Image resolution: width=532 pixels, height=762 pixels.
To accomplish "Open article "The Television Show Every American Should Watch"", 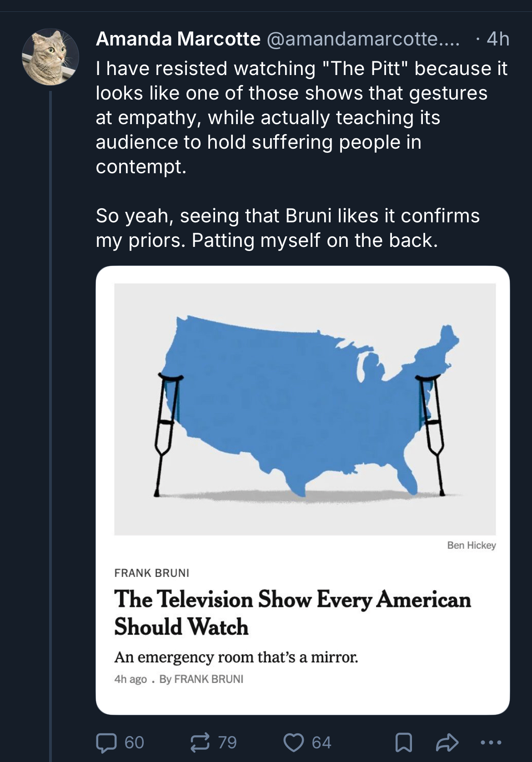I will (x=292, y=612).
